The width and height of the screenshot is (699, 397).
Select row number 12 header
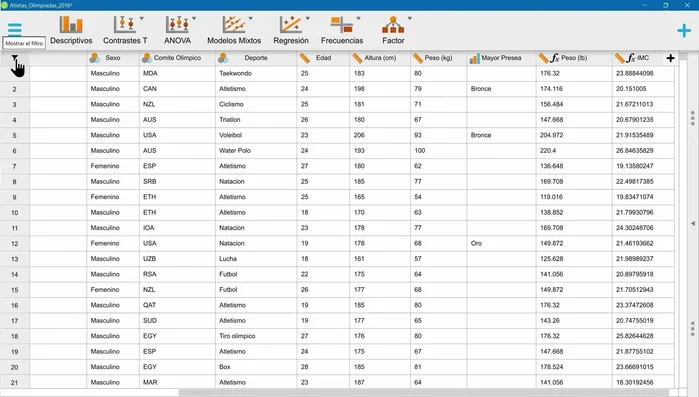(15, 244)
